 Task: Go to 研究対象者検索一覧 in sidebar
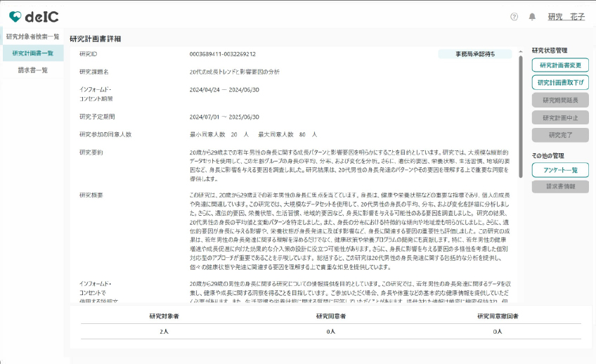pos(33,37)
